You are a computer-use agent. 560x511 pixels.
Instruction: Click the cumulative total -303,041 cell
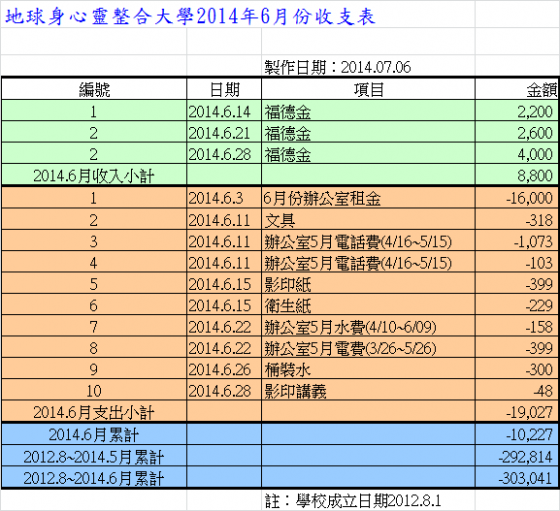point(517,477)
